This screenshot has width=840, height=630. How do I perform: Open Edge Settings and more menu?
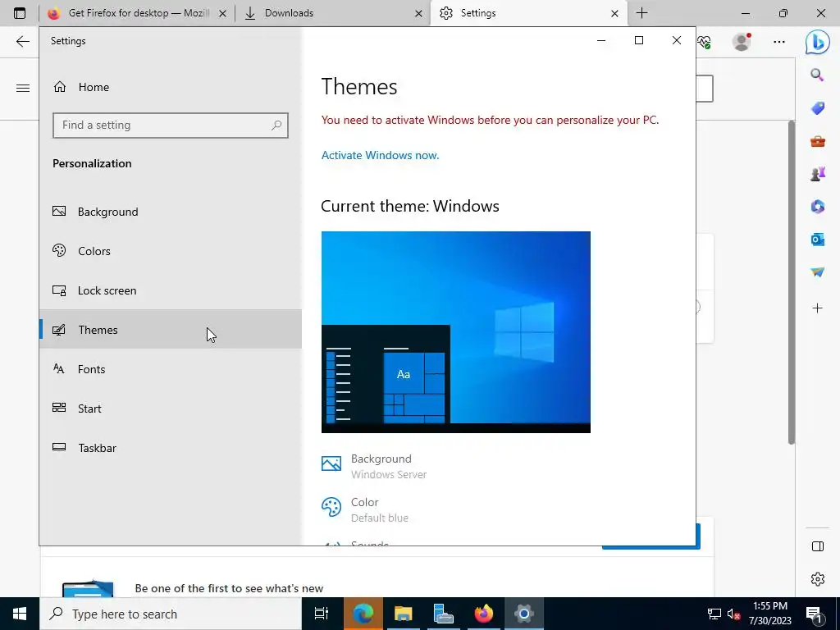(779, 41)
